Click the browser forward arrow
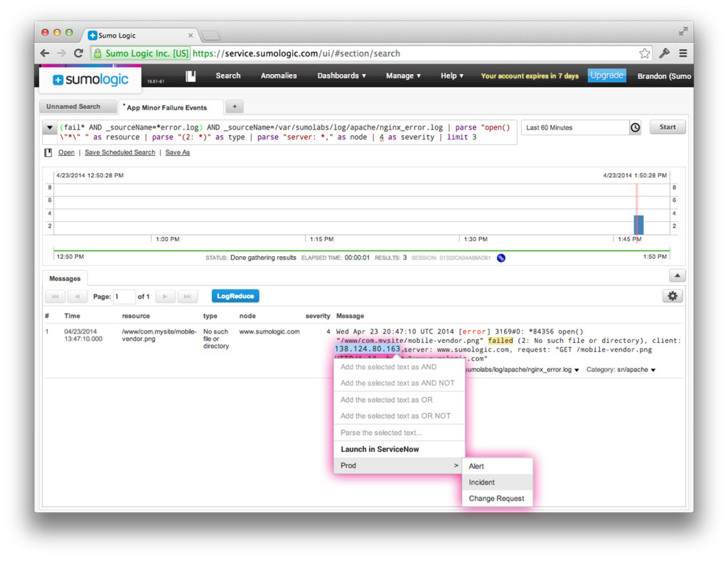The height and width of the screenshot is (562, 728). pos(62,53)
